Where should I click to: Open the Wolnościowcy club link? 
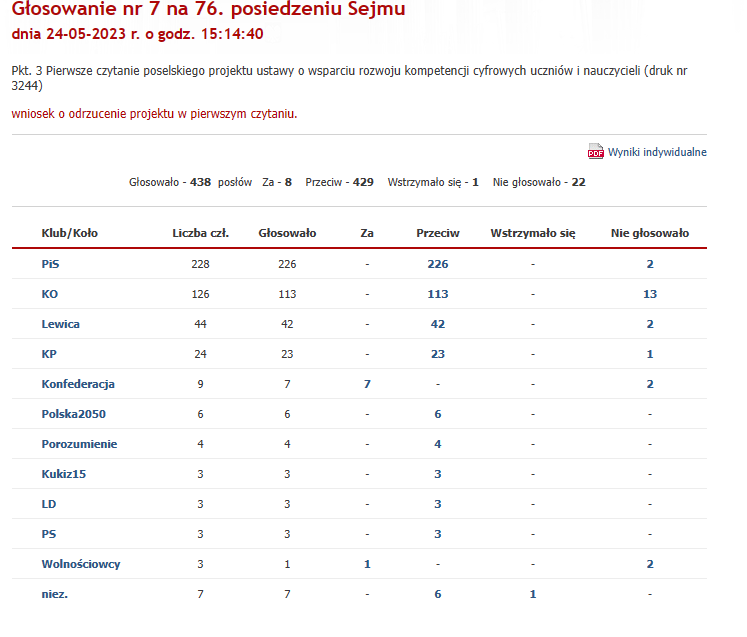click(x=81, y=564)
